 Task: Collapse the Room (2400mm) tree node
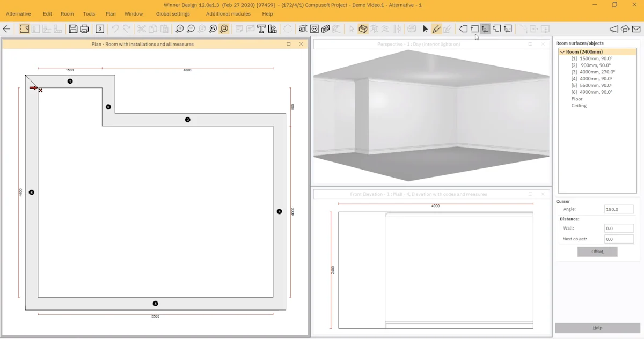pos(562,52)
